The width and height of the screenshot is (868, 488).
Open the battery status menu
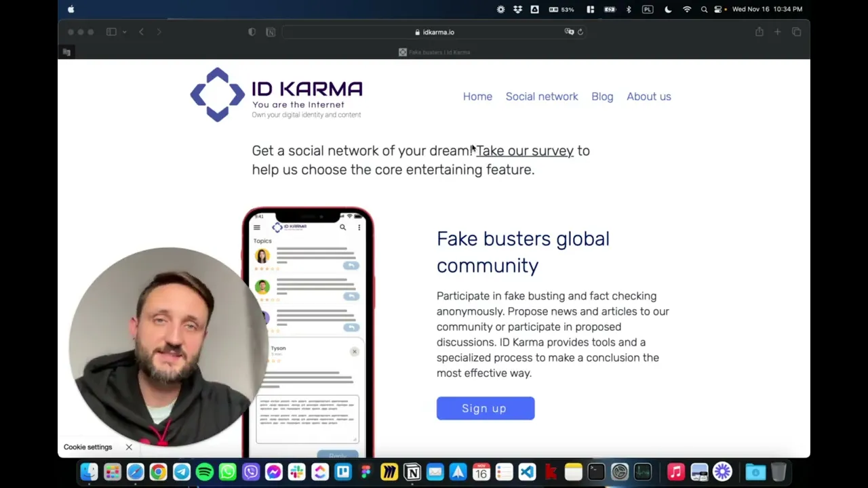click(610, 9)
